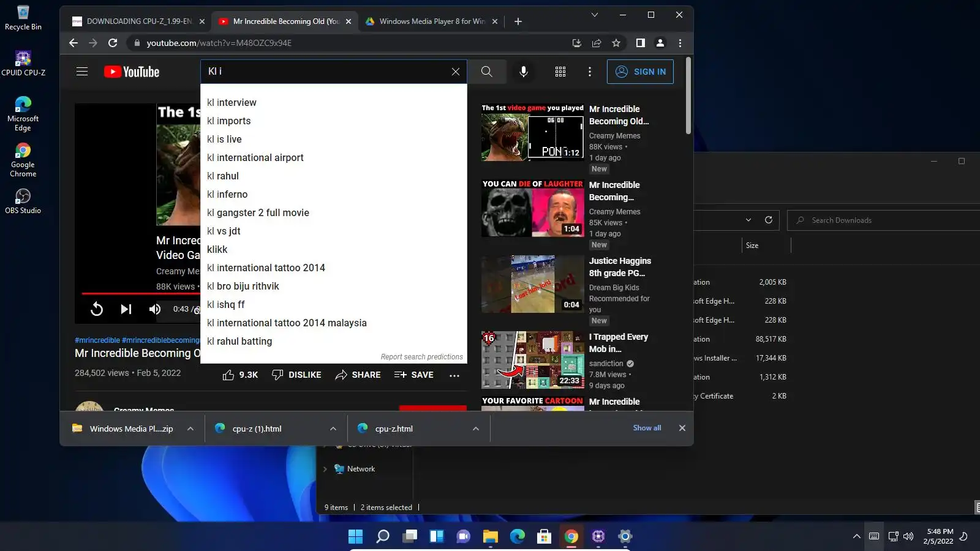Bookmark this page with star icon

616,43
